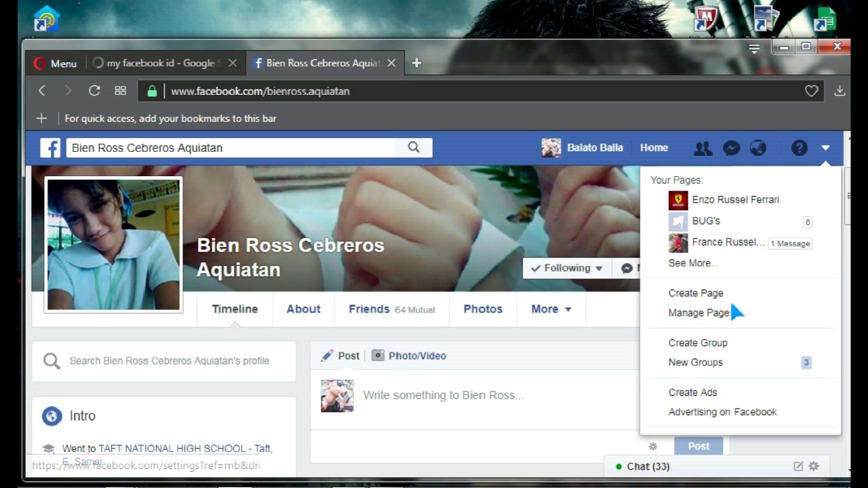
Task: Click composer avatar thumbnail
Action: tap(337, 396)
